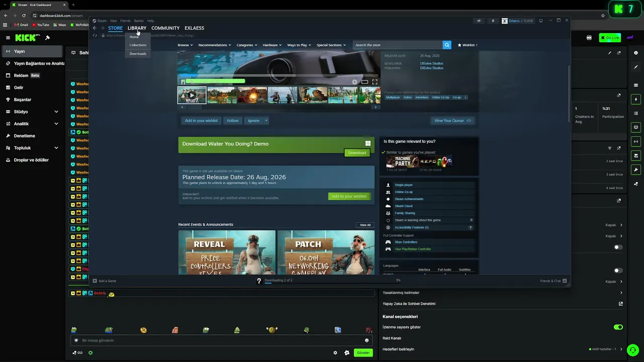Viewport: 644px width, 362px height.
Task: Open Steam notifications bell icon
Action: (x=493, y=21)
